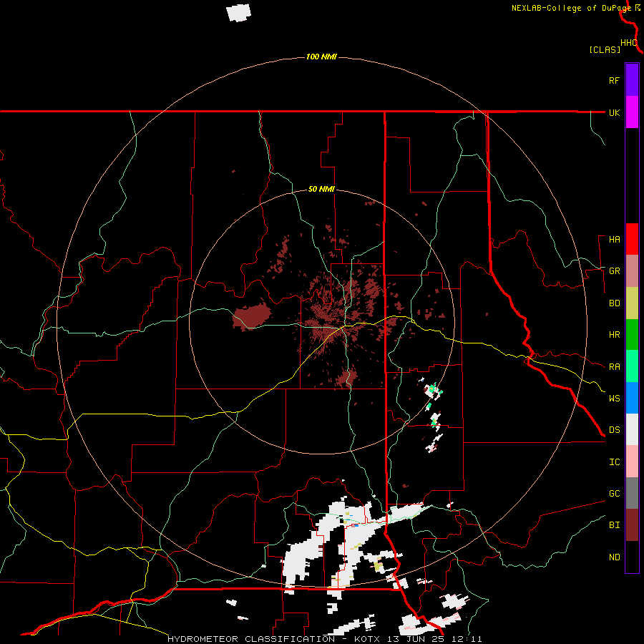Click the [CLAS] legend header
Viewport: 644px width, 644px height.
tap(605, 49)
